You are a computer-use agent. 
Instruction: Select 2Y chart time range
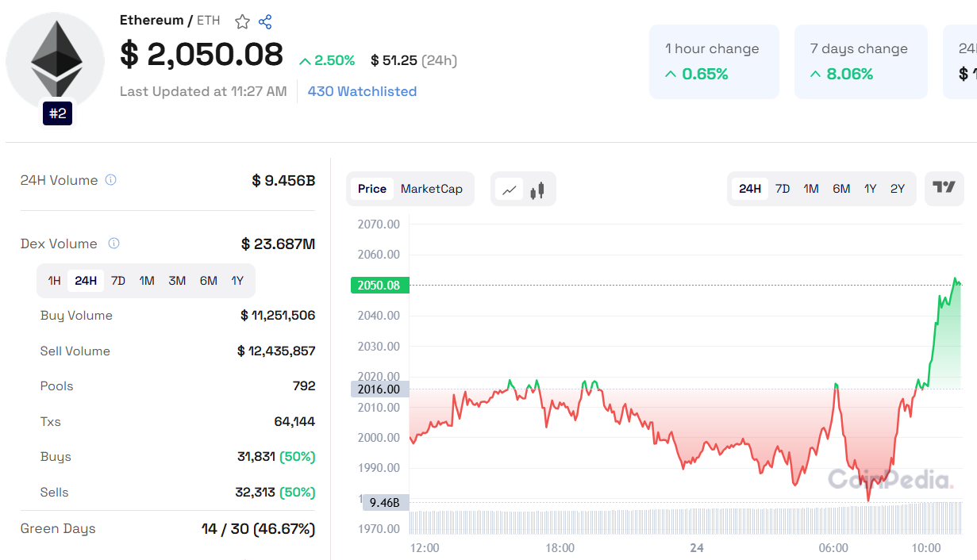pos(898,189)
